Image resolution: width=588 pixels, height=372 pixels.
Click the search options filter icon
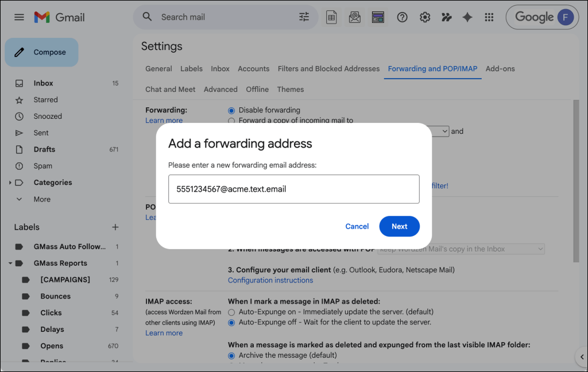(x=304, y=17)
